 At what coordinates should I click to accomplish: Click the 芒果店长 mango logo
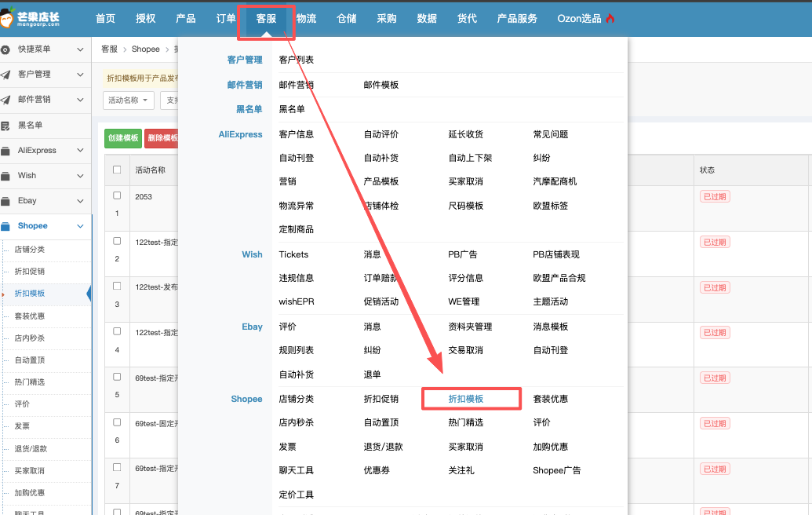tap(9, 17)
